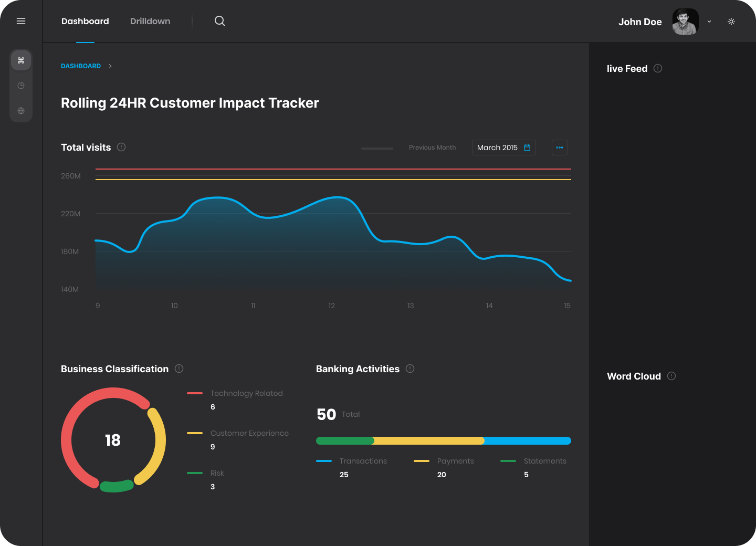
Task: Click the 220M y-axis label
Action: click(x=70, y=214)
